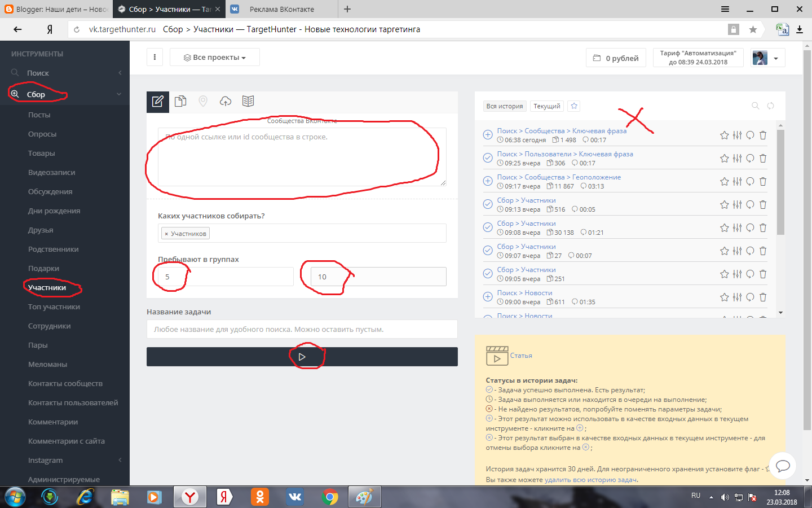Star the Сбор Участники 09:08 task

click(725, 227)
